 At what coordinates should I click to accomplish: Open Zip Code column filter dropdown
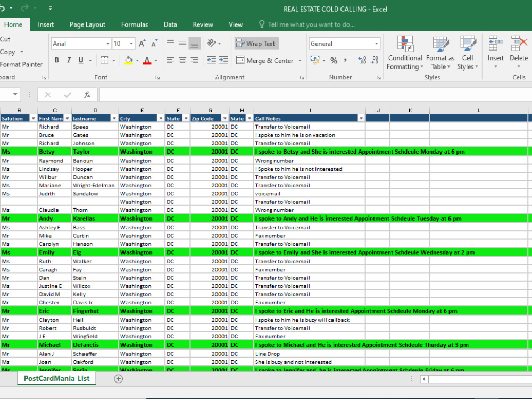225,118
